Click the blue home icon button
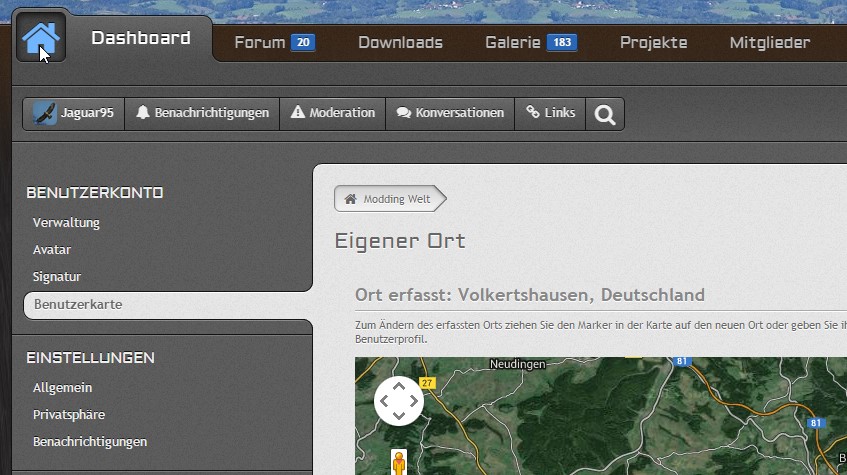This screenshot has height=475, width=847. coord(40,39)
